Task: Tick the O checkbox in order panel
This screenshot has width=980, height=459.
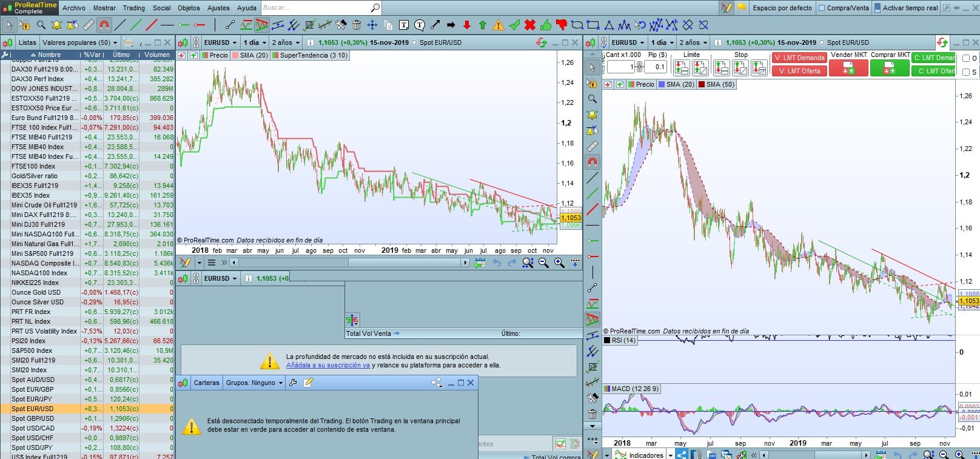Action: 966,58
